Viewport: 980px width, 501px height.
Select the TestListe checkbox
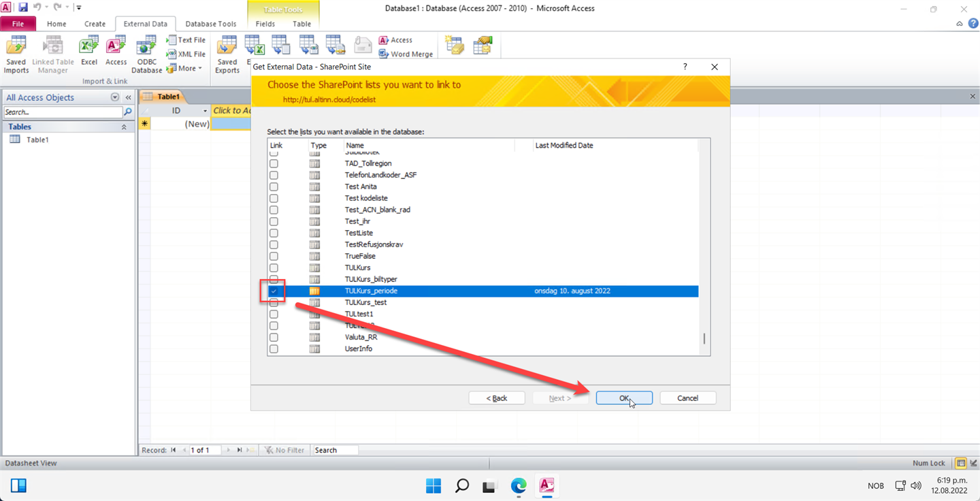(274, 233)
